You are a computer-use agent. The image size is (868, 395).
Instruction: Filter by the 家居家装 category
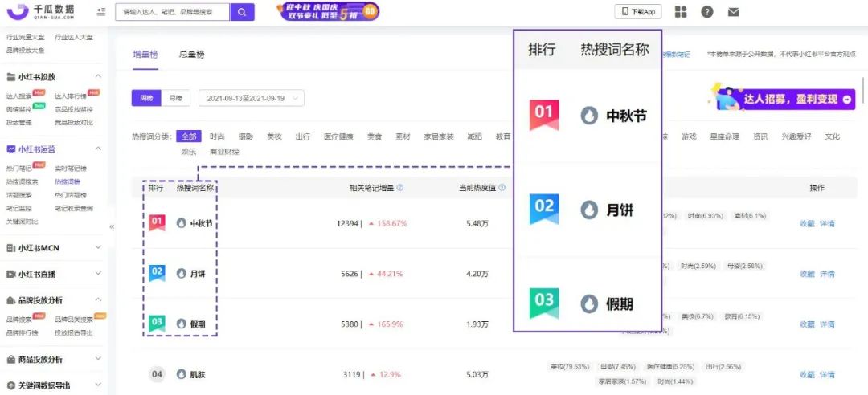tap(439, 136)
